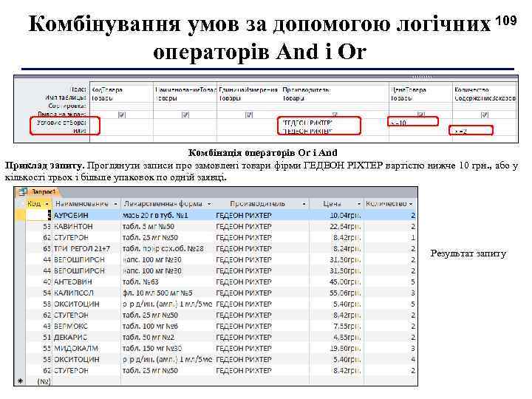Open the Лекарственная форма column dropdown
532x399 pixels.
pyautogui.click(x=209, y=204)
